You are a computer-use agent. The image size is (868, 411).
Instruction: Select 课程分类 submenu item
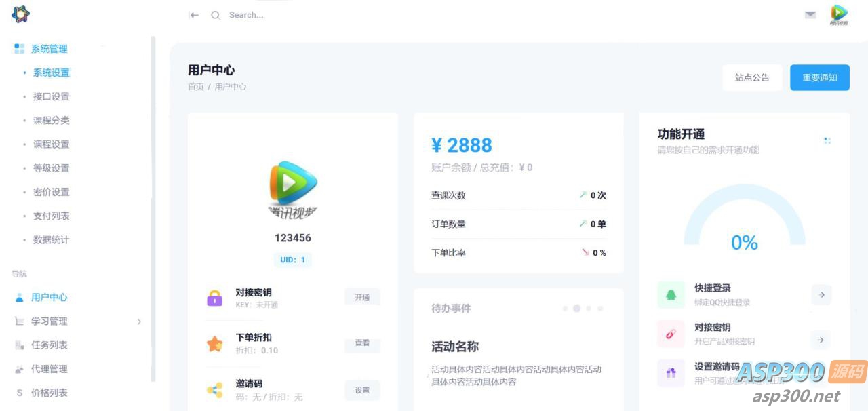[52, 120]
